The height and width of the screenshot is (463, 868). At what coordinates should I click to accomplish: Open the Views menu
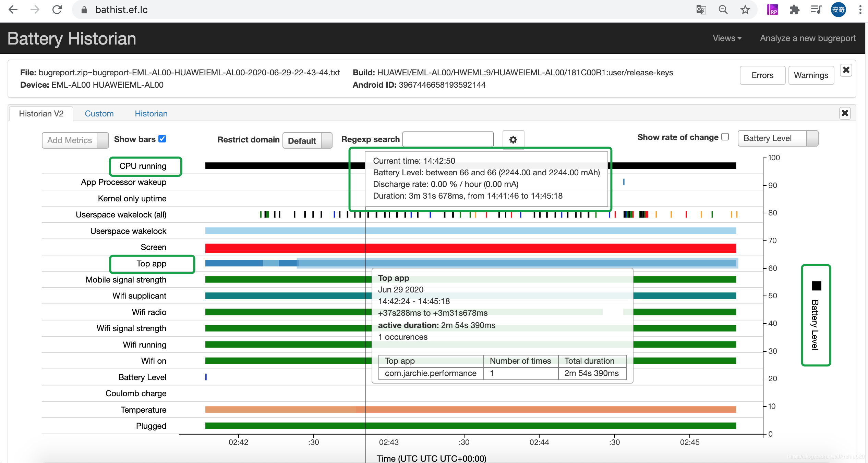tap(727, 38)
